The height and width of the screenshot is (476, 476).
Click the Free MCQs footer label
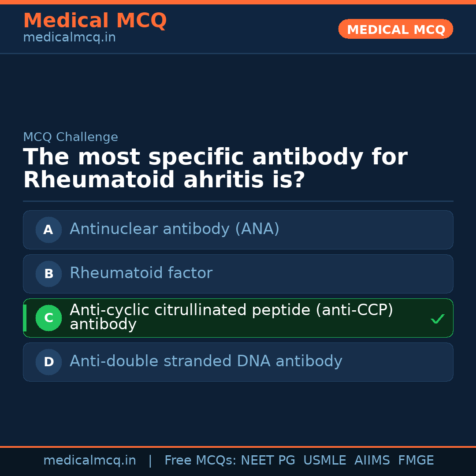point(200,461)
